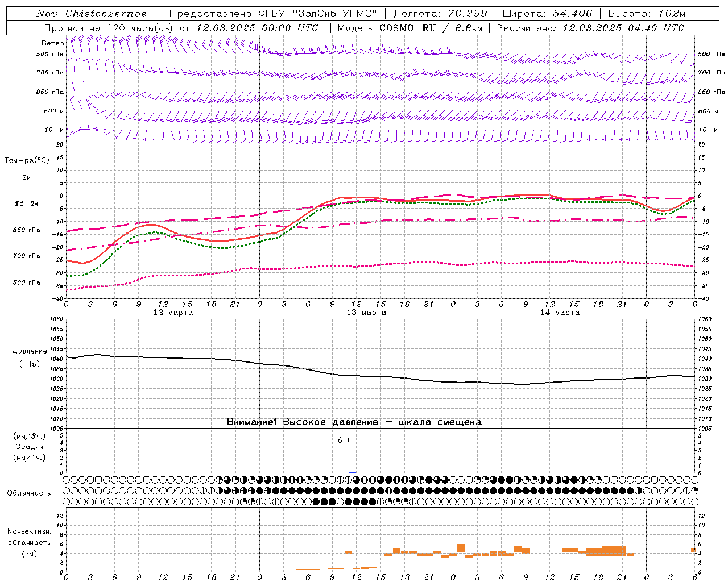Viewport: 728px width, 582px height.
Task: Click the '14 марта' date label
Action: tap(560, 313)
